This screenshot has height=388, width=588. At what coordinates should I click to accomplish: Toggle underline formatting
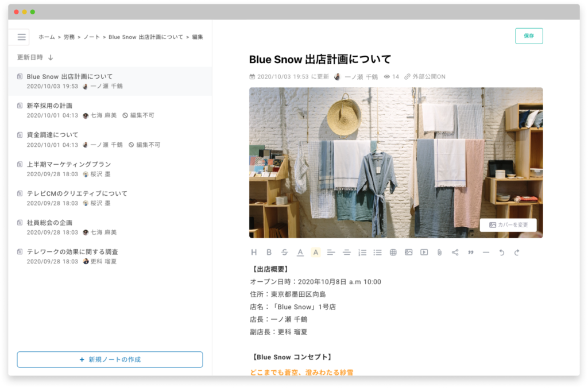pos(300,251)
